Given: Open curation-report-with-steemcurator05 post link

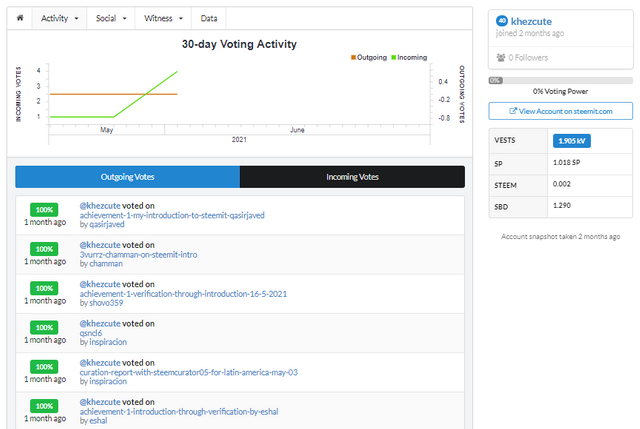Looking at the screenshot, I should 189,372.
